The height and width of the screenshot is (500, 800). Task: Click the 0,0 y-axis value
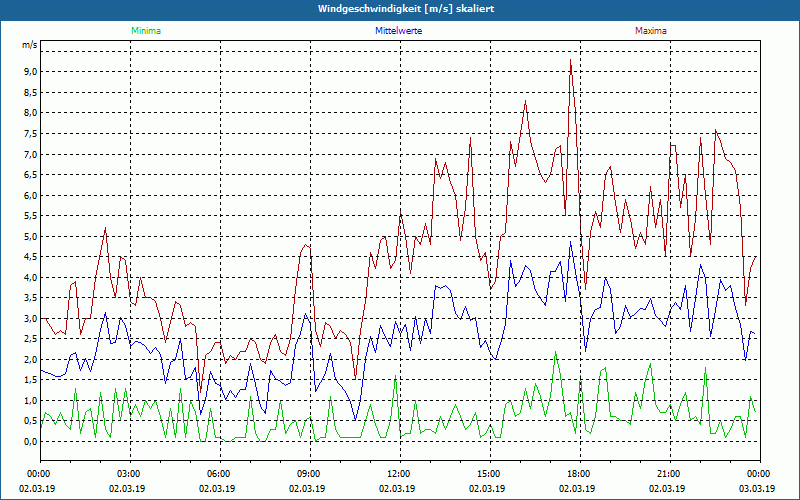pyautogui.click(x=31, y=442)
